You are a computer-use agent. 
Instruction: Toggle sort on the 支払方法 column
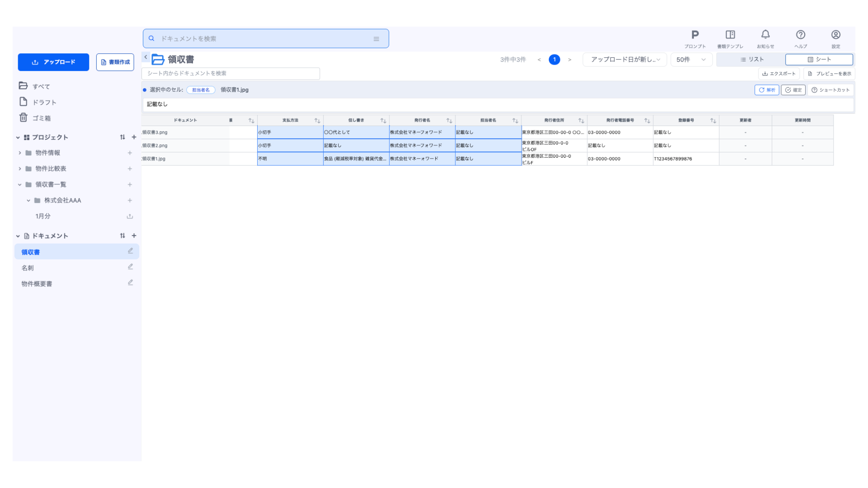(x=317, y=121)
